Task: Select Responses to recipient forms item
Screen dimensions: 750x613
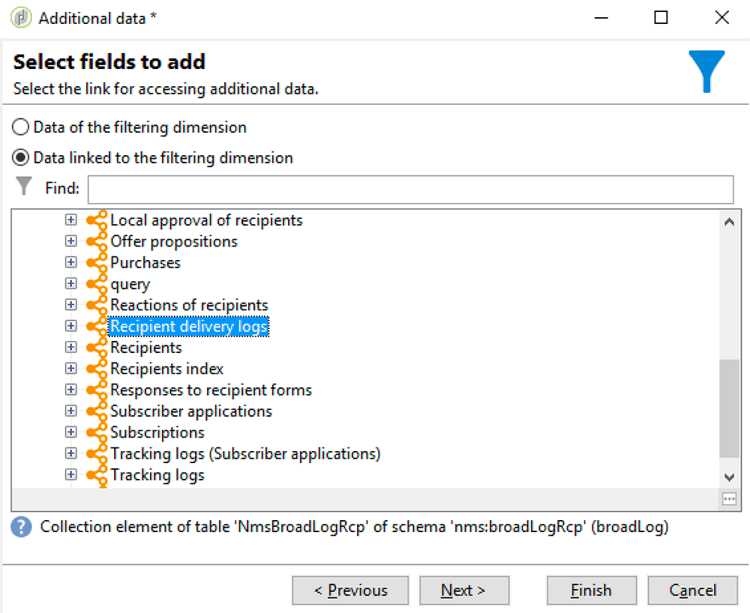Action: coord(211,390)
